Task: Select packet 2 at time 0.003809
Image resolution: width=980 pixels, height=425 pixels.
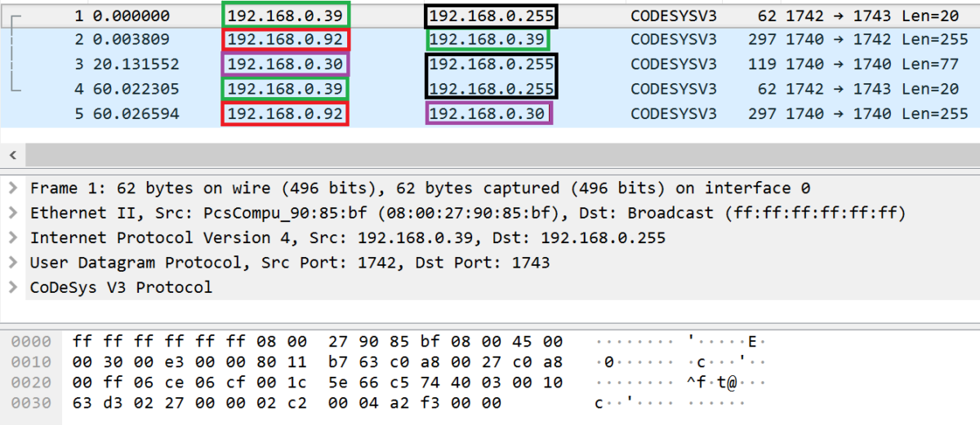Action: point(132,40)
